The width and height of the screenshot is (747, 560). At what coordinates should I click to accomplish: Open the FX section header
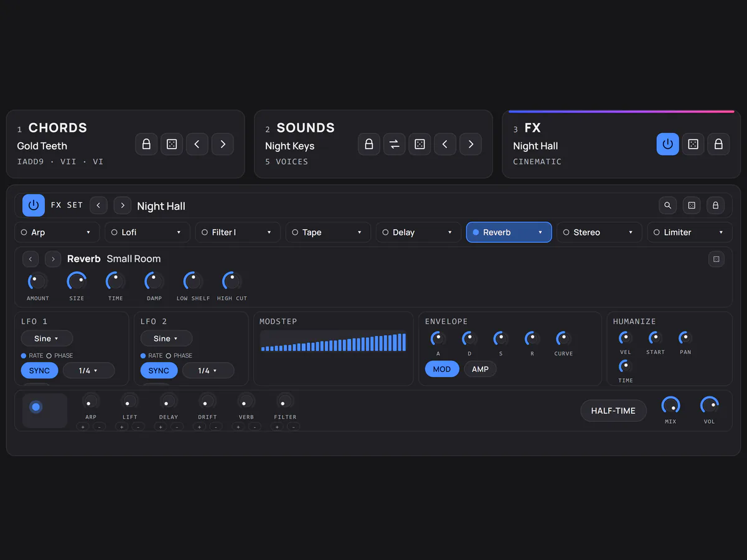point(532,128)
